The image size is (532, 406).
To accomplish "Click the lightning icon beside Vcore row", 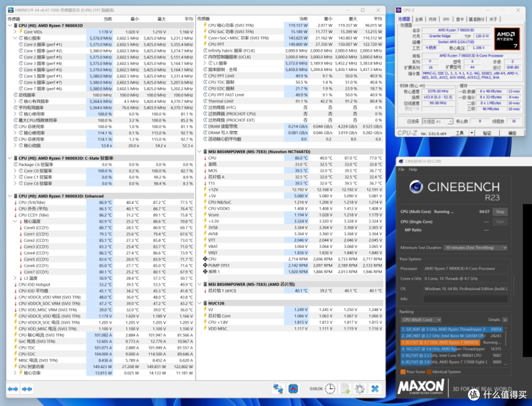I will point(205,214).
